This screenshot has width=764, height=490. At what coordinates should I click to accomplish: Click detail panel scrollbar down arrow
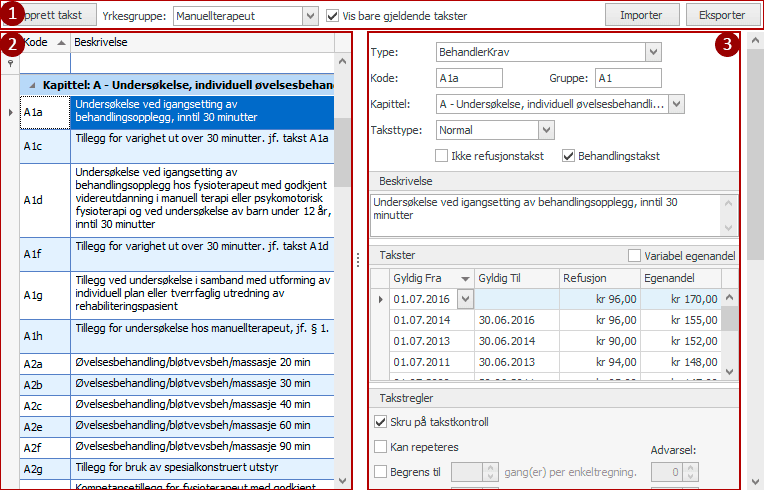pyautogui.click(x=755, y=481)
